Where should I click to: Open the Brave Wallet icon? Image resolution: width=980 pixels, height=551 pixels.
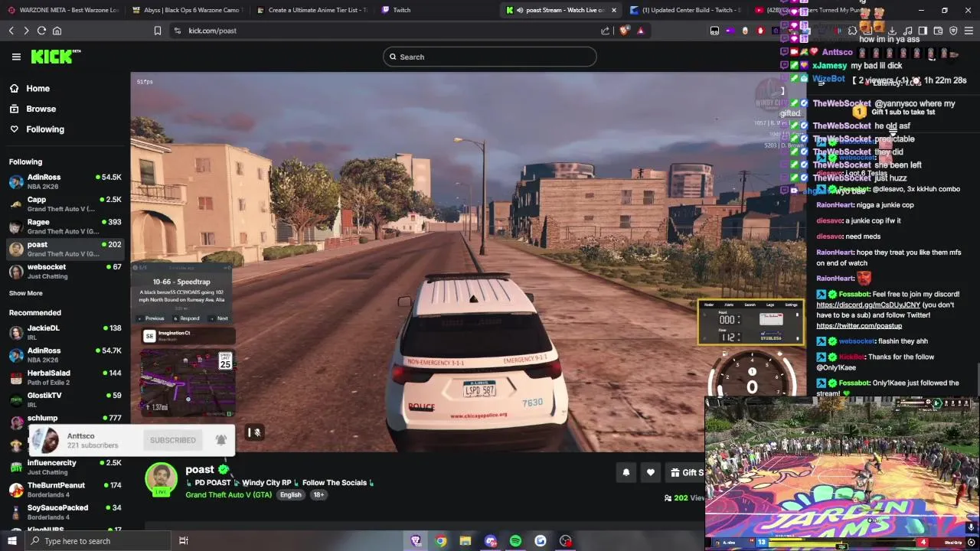coord(938,31)
